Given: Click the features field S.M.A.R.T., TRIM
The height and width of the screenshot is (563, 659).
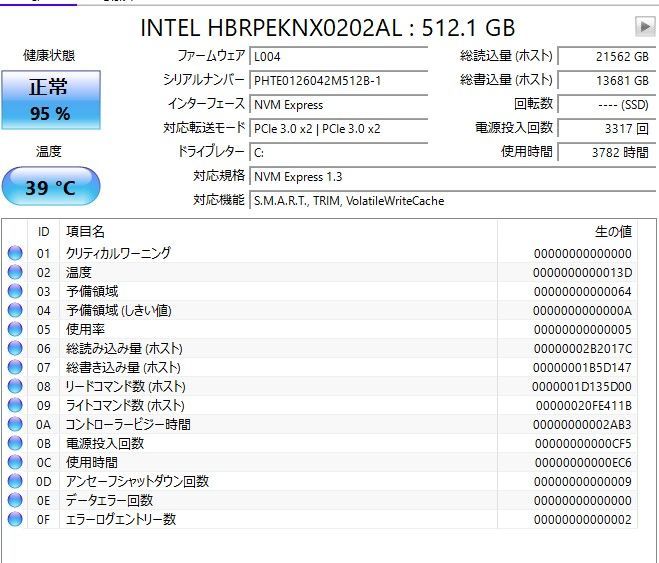Looking at the screenshot, I should (x=453, y=200).
